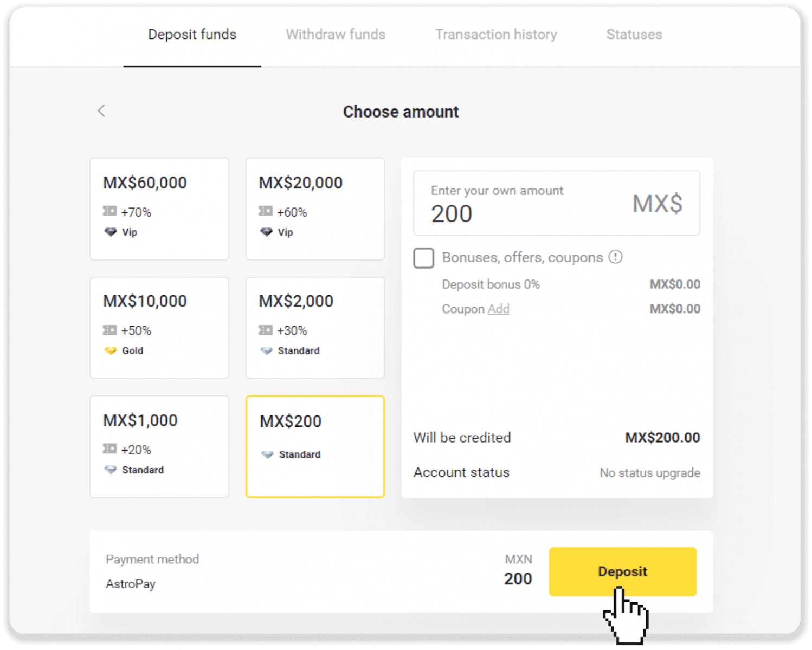
Task: Click the back chevron above the amount cards
Action: point(102,110)
